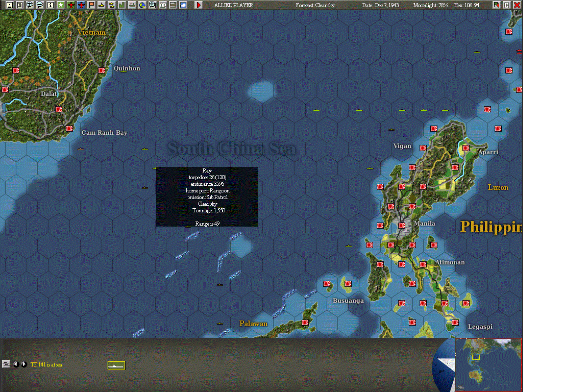Select the Japanese base marker at Cam Ranh Bay
The height and width of the screenshot is (392, 588).
tap(69, 129)
